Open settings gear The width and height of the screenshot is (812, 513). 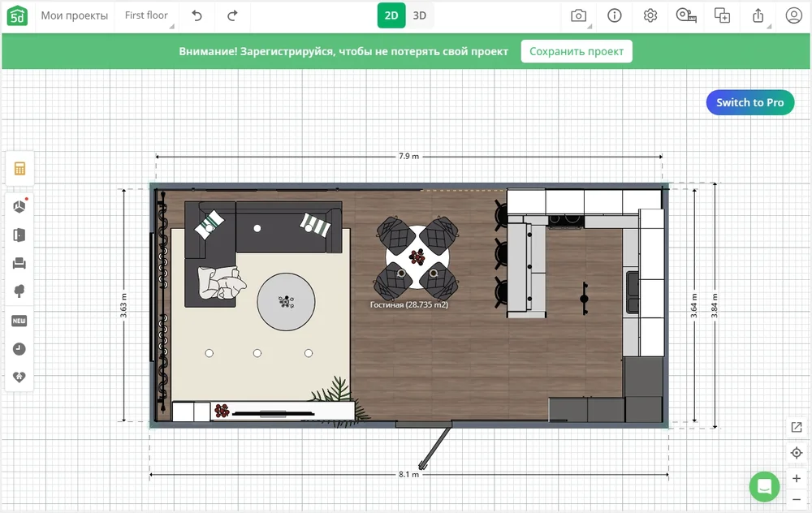point(650,15)
